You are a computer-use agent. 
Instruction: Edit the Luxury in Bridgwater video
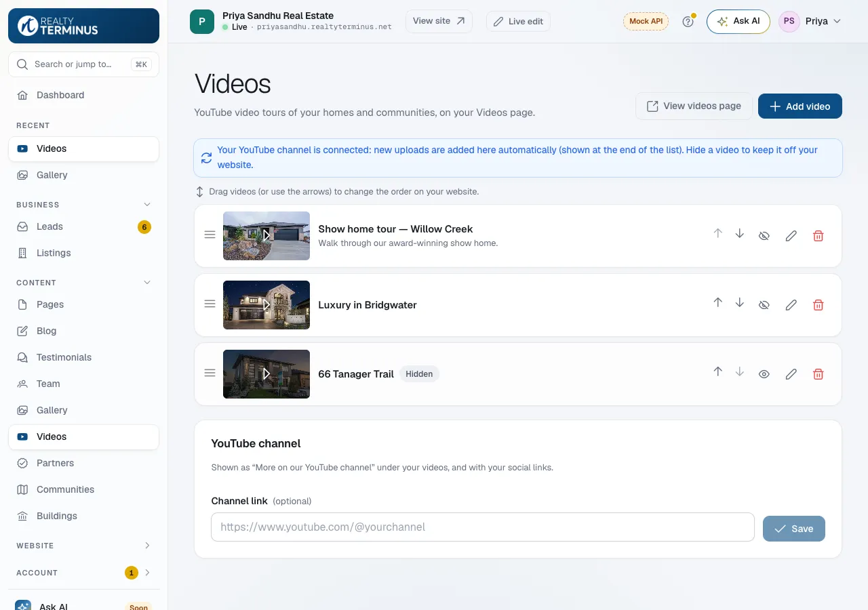pos(791,305)
